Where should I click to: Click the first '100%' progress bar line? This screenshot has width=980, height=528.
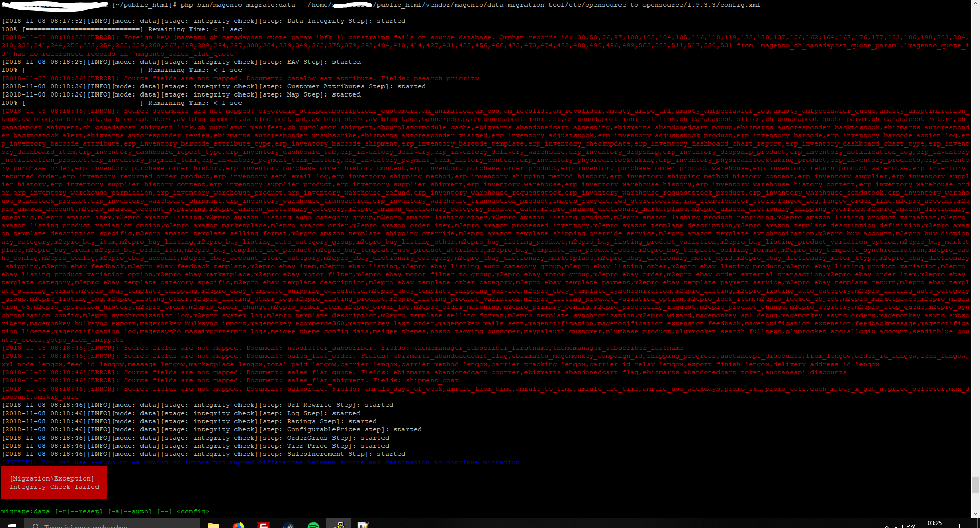click(x=122, y=29)
